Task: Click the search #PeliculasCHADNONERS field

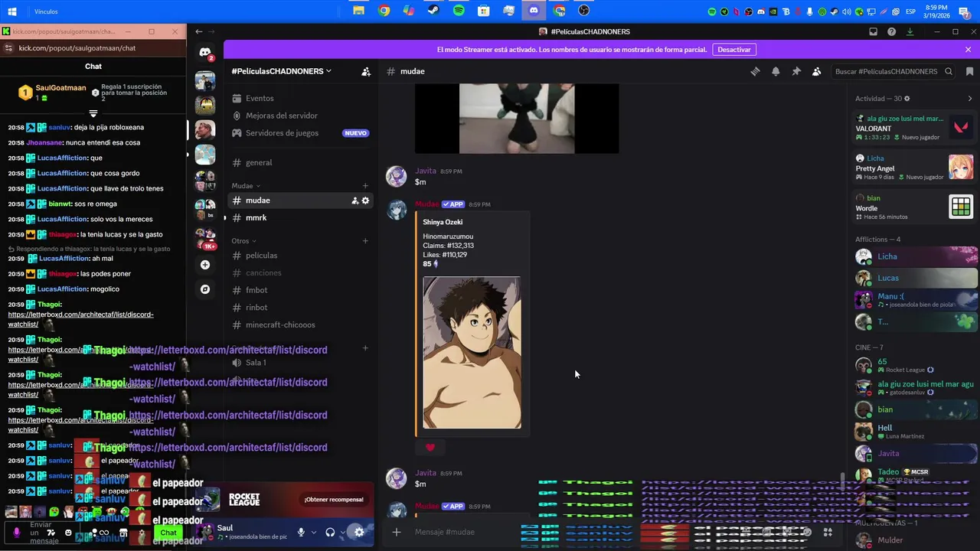Action: click(893, 71)
